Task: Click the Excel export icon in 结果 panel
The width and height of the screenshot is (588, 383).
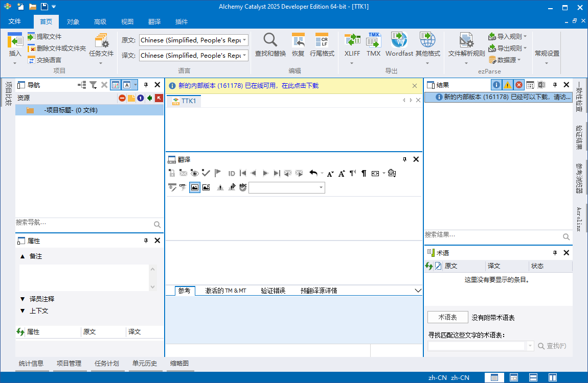Action: coord(541,85)
